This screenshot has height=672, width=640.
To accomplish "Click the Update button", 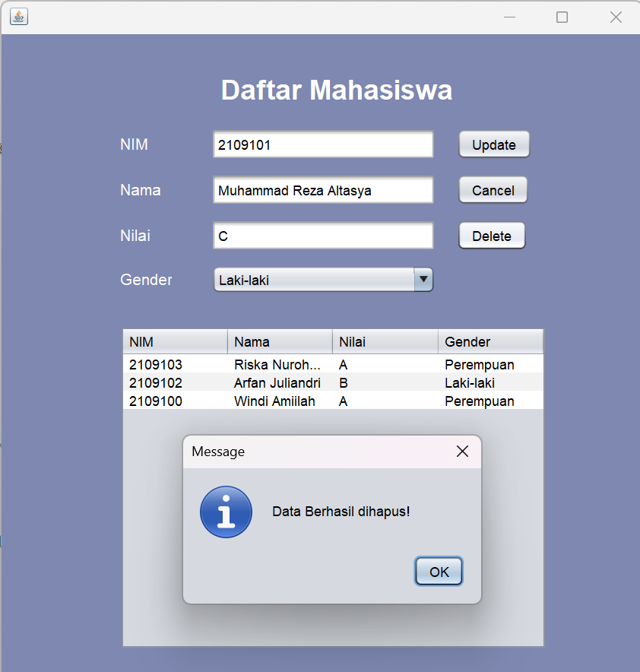I will coord(493,144).
